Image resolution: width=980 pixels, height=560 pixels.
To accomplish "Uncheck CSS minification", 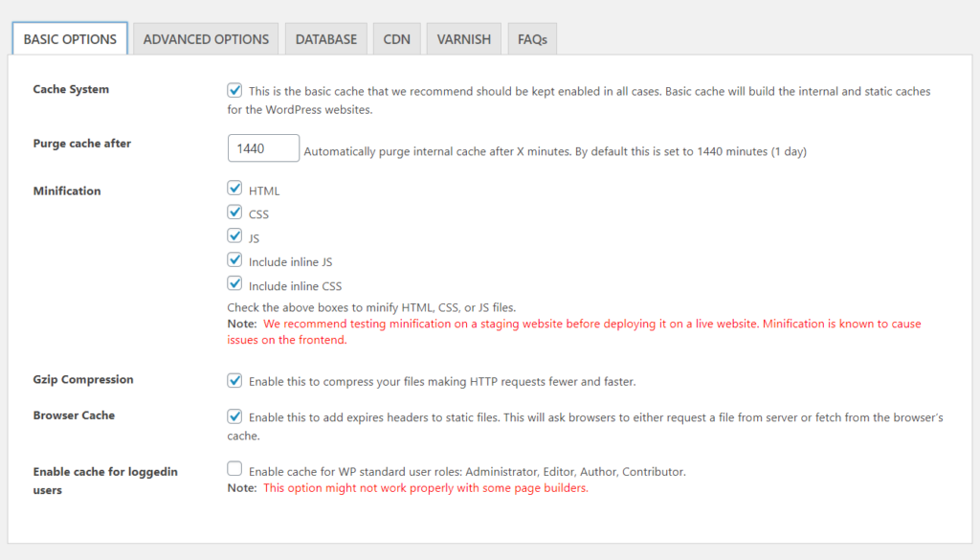I will pos(234,213).
